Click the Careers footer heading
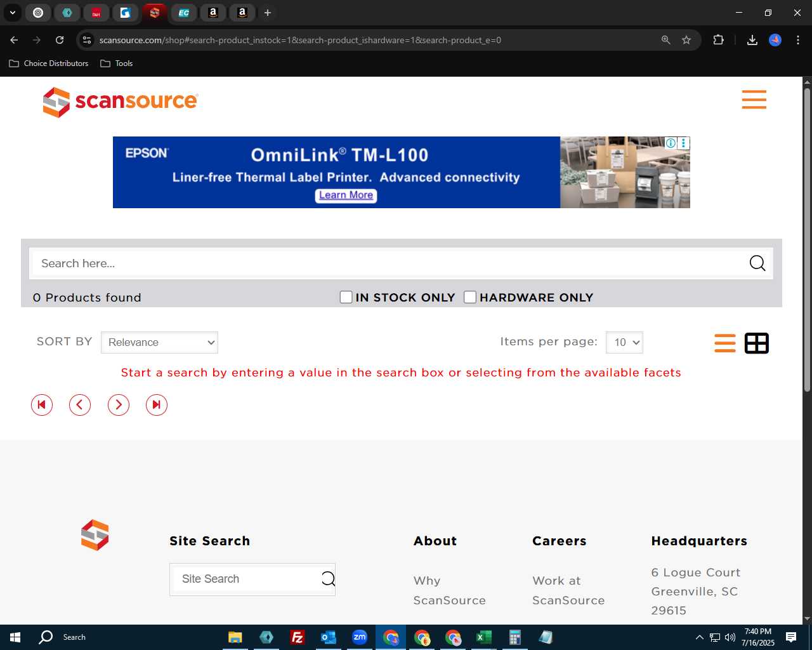812x650 pixels. pos(559,541)
